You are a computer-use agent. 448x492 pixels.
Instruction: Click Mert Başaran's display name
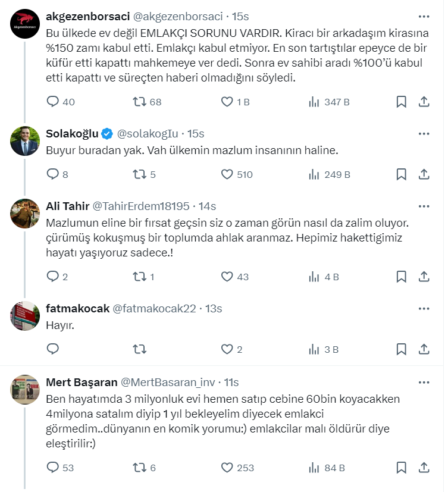click(81, 382)
